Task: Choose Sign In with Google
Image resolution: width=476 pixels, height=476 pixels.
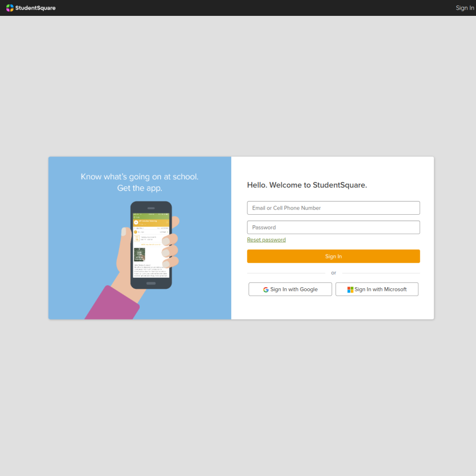Action: (290, 289)
